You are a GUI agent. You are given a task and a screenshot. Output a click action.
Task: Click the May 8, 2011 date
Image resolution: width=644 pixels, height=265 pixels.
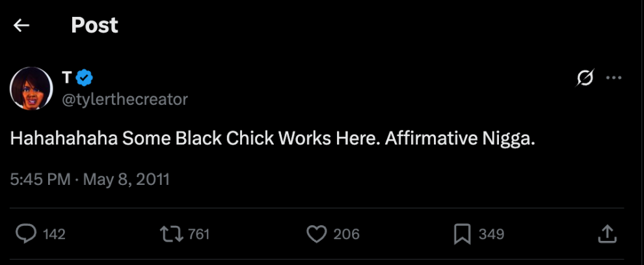coord(126,179)
